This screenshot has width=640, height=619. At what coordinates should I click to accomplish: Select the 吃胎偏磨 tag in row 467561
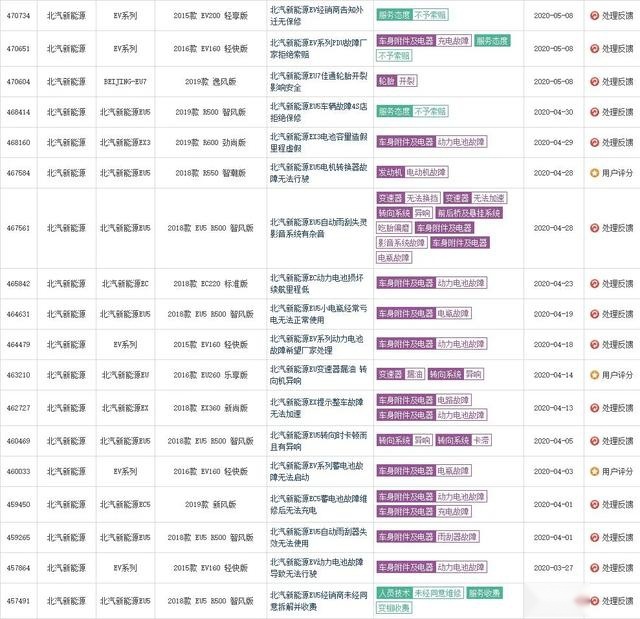click(393, 228)
